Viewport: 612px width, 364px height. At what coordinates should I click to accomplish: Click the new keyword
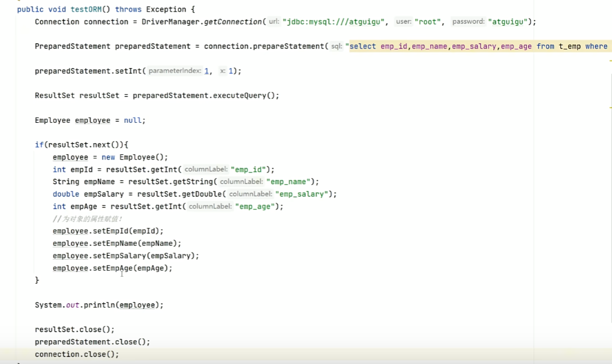tap(108, 157)
